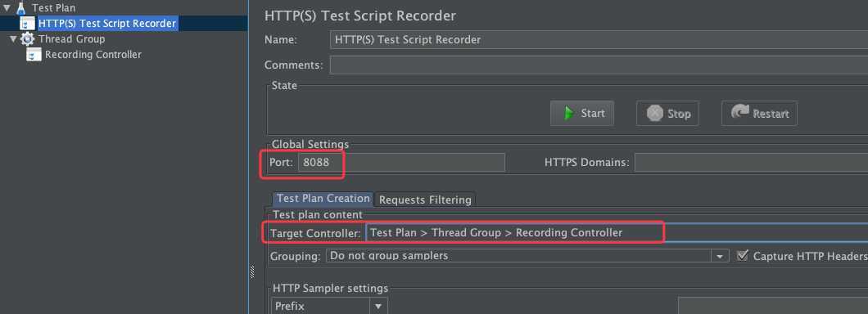Collapse the Test Plan tree node
This screenshot has width=868, height=314.
(x=6, y=8)
